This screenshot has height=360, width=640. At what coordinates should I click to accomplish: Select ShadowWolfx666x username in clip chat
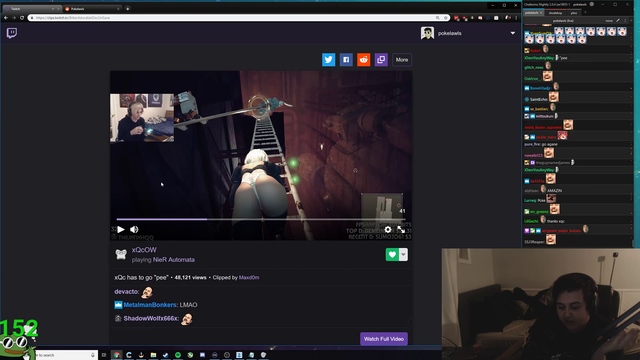[151, 318]
